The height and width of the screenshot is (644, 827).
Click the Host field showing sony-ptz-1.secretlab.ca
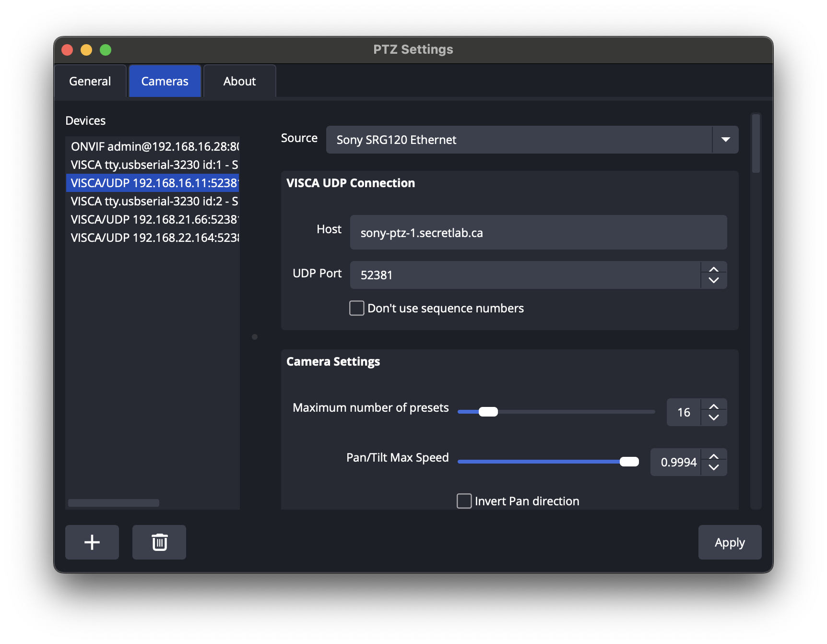538,232
